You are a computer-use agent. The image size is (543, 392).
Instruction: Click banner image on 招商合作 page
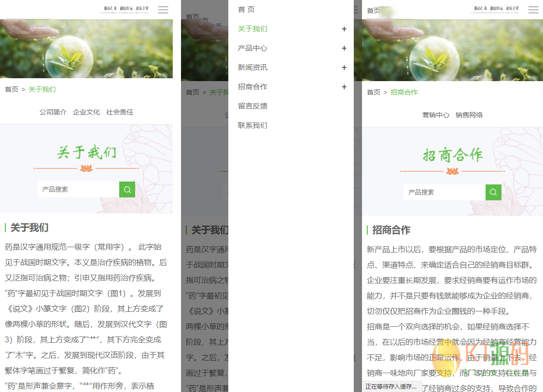click(x=452, y=50)
